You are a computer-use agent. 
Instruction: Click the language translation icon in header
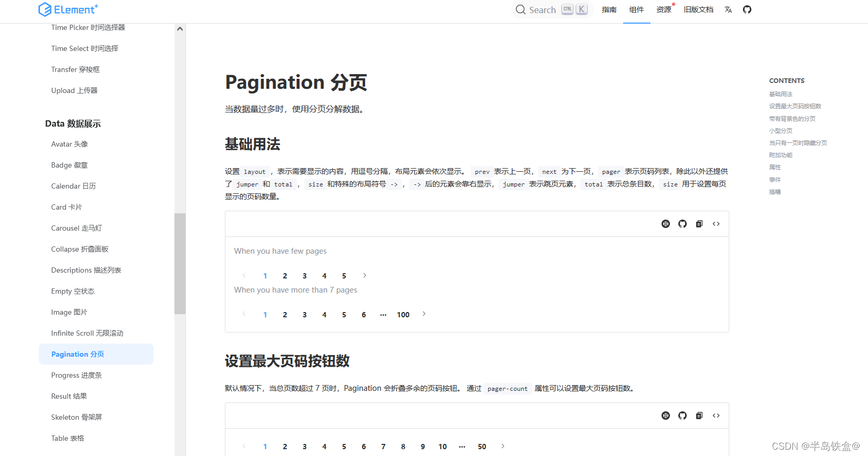tap(728, 9)
